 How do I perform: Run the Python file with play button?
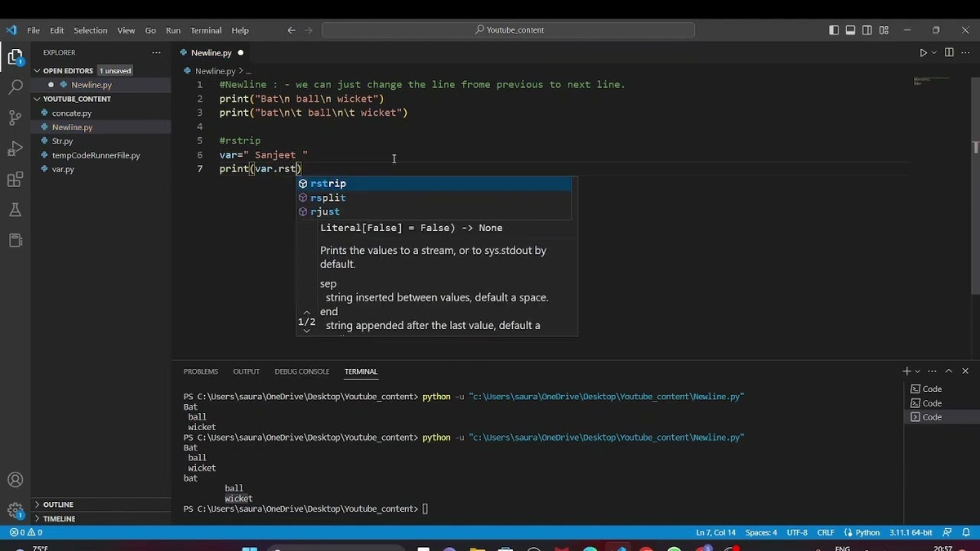click(923, 53)
